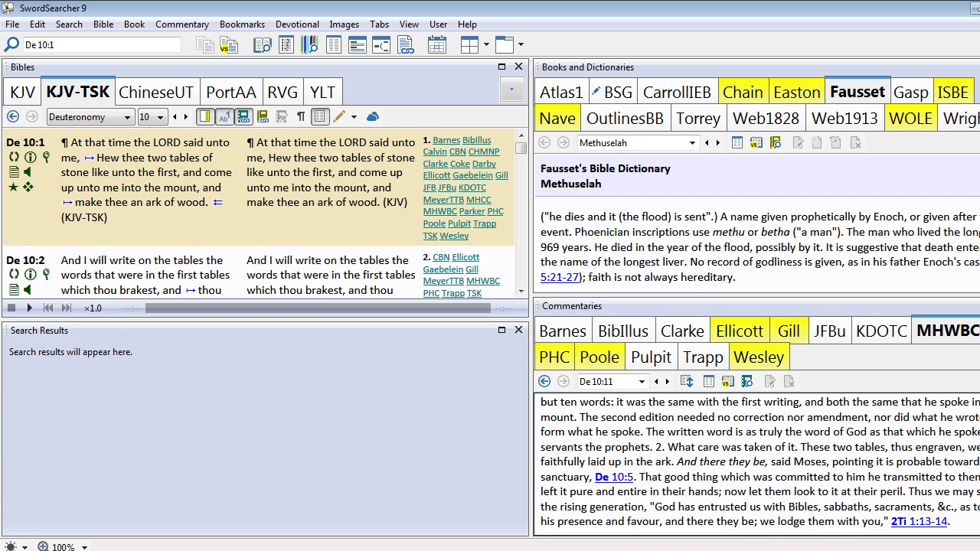Expand the Methuselah entry dropdown
This screenshot has height=551, width=980.
point(692,143)
